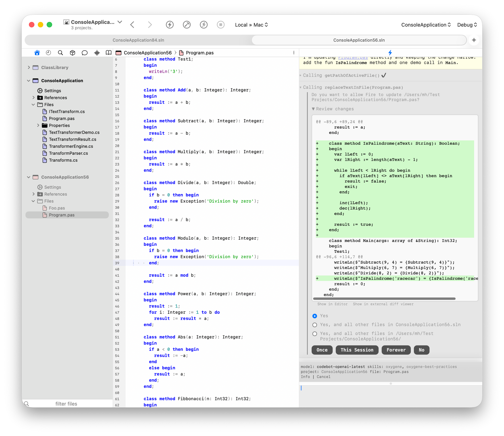Click the Home icon in navigator toolbar
Viewport: 504px width, 436px height.
[37, 53]
